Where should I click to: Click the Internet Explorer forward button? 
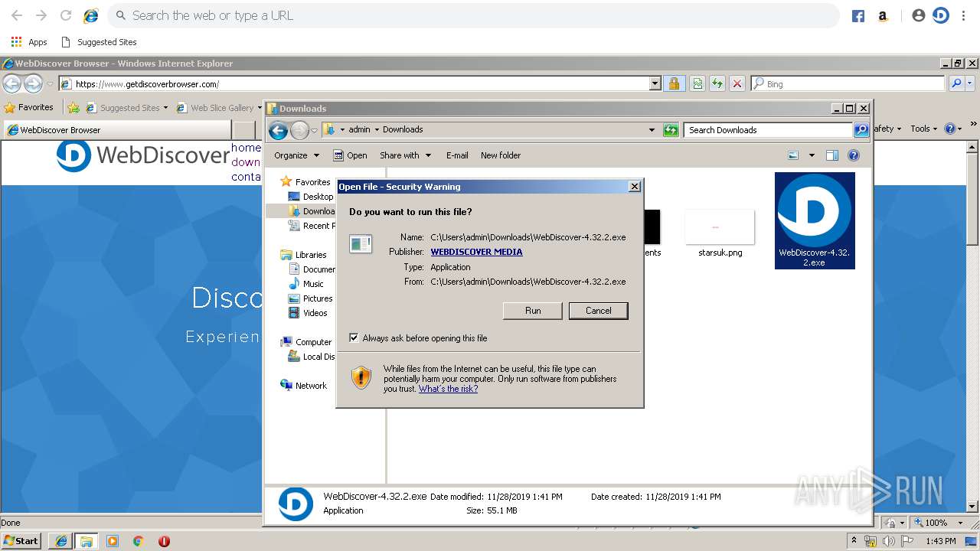33,83
